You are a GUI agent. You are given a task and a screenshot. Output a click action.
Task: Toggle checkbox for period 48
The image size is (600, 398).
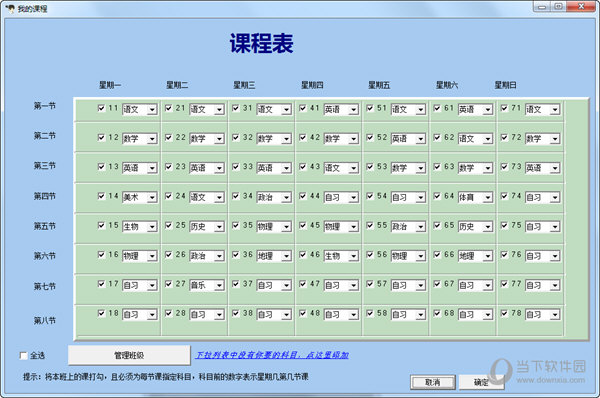(303, 313)
